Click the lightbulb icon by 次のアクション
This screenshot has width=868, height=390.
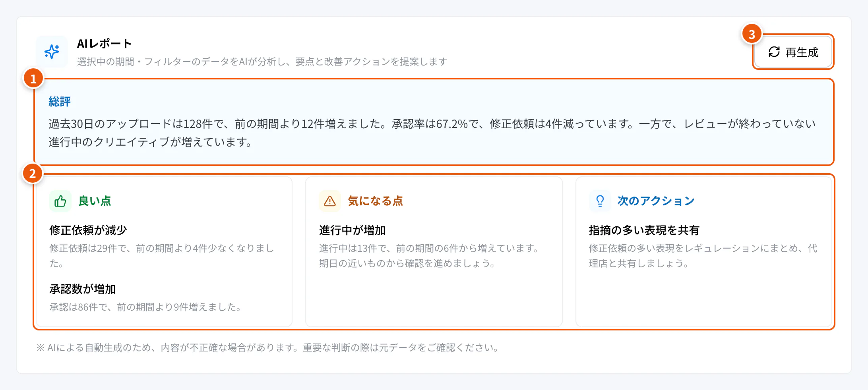coord(600,201)
